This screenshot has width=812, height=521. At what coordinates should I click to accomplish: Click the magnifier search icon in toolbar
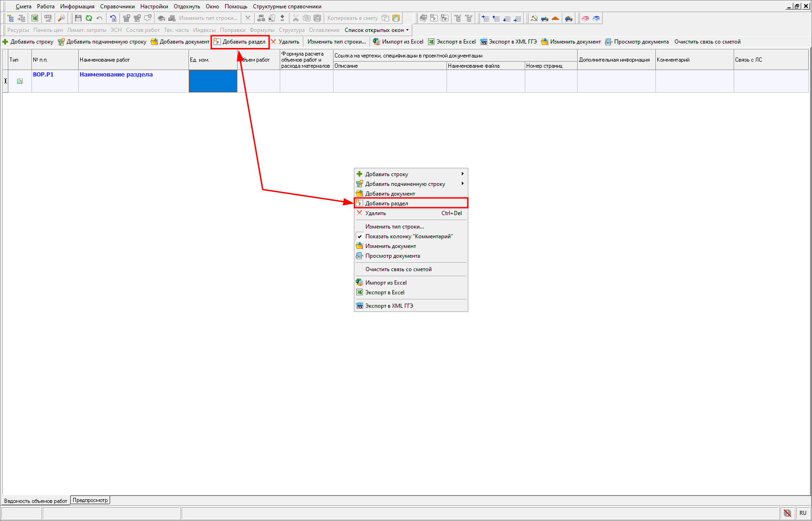tap(61, 18)
